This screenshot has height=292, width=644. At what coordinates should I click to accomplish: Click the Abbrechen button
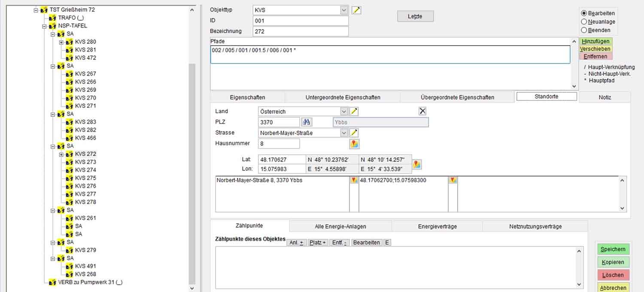pos(613,288)
